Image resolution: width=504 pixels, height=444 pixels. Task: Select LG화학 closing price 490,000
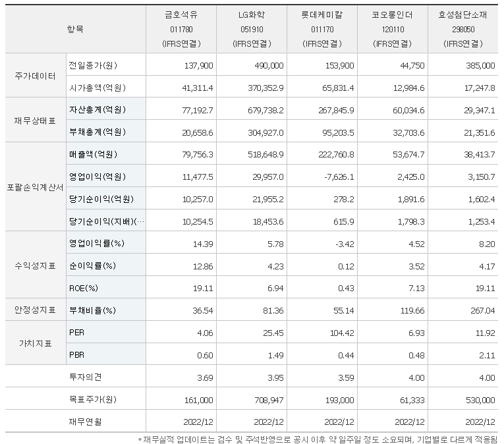pyautogui.click(x=269, y=66)
